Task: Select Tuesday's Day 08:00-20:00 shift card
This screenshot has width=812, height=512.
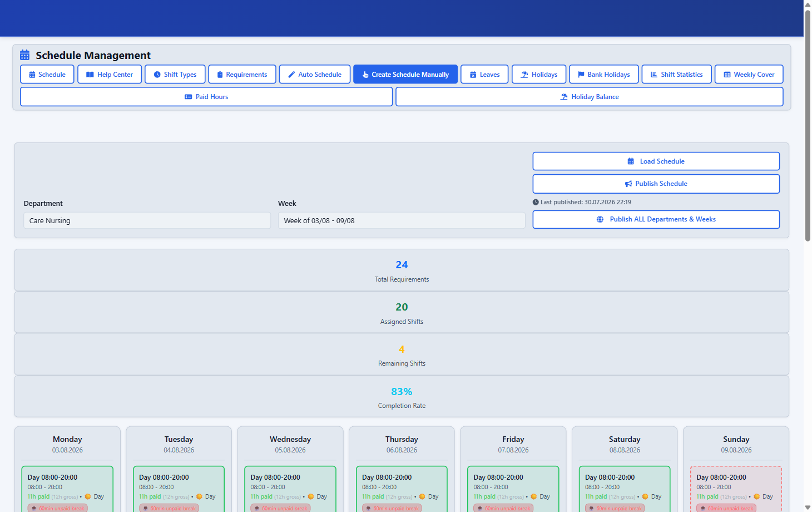Action: coord(179,489)
